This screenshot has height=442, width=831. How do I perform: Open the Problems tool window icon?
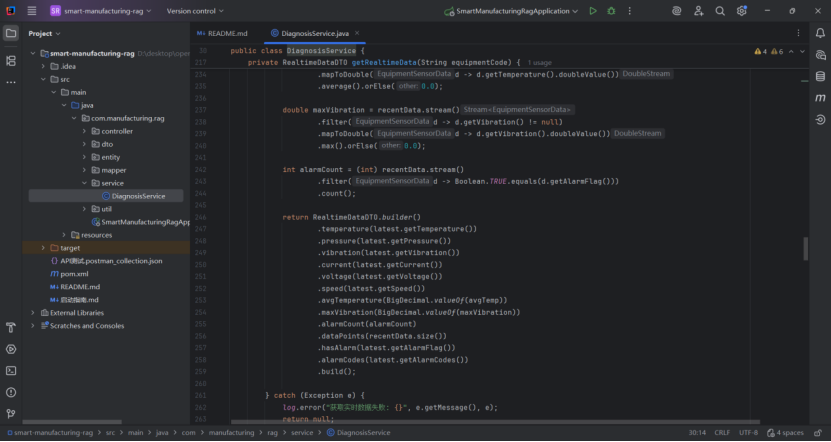point(11,392)
